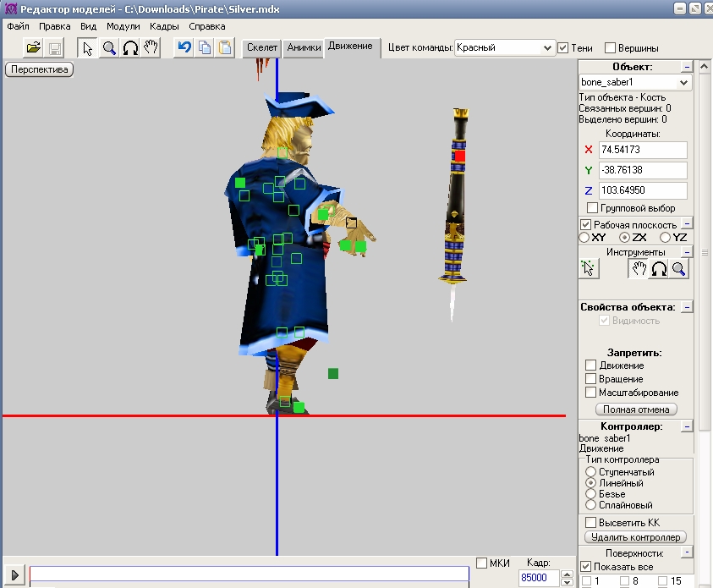The image size is (713, 588).
Task: Click the X coordinate input field
Action: [642, 150]
